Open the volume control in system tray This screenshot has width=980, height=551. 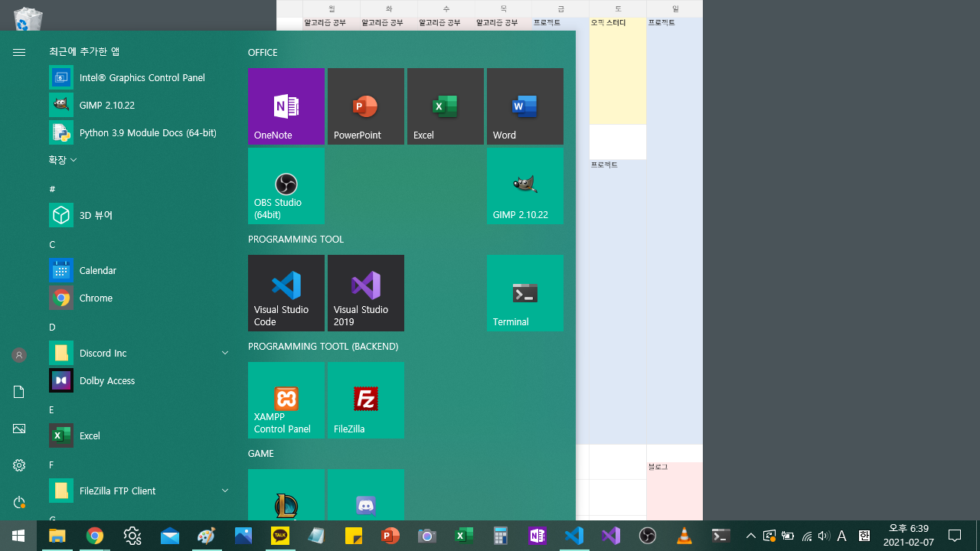coord(824,536)
